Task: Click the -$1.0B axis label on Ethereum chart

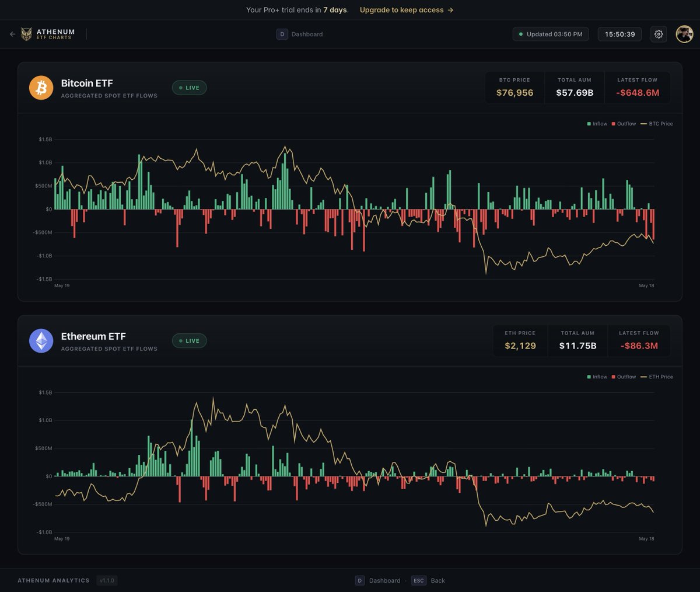Action: 44,532
